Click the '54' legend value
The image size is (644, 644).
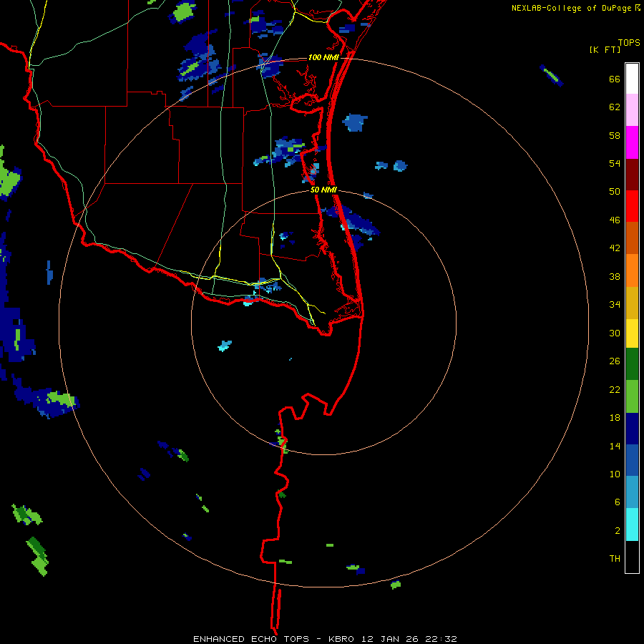[x=615, y=163]
